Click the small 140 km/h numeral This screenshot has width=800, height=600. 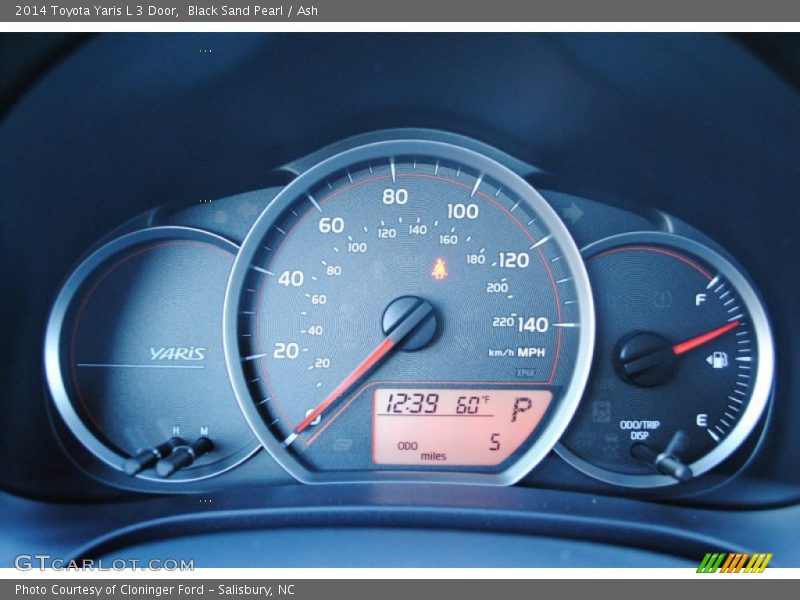coord(417,230)
